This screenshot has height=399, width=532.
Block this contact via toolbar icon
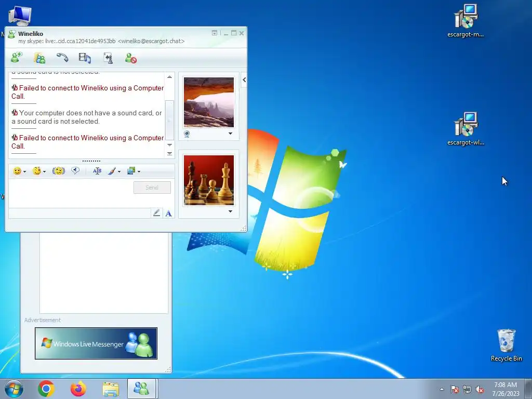(x=130, y=58)
